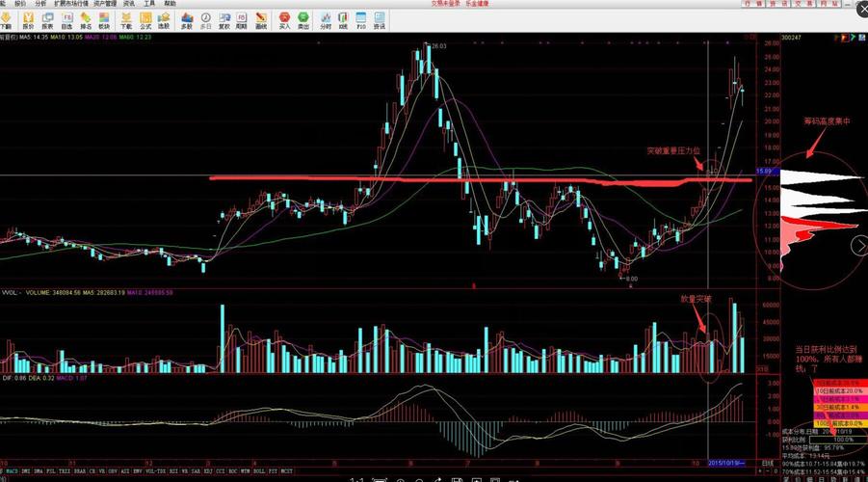This screenshot has width=868, height=482.
Task: Select the CCI indicator tab
Action: click(x=221, y=471)
